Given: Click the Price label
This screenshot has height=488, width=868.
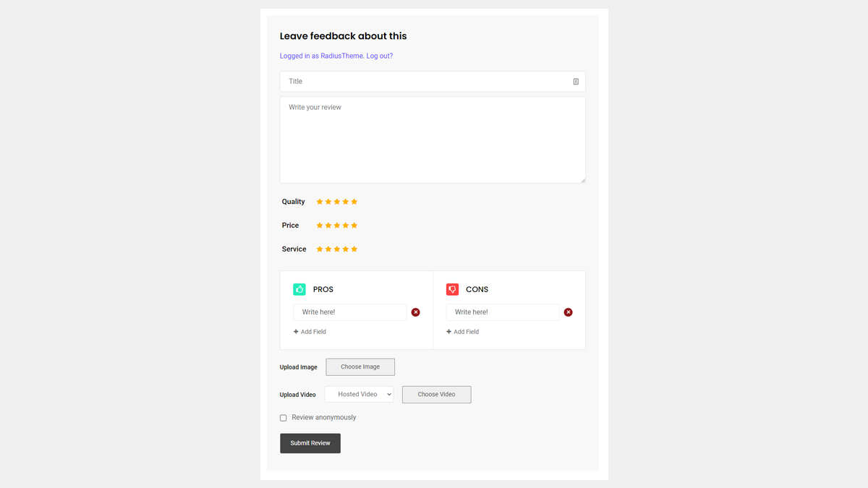Looking at the screenshot, I should point(290,226).
